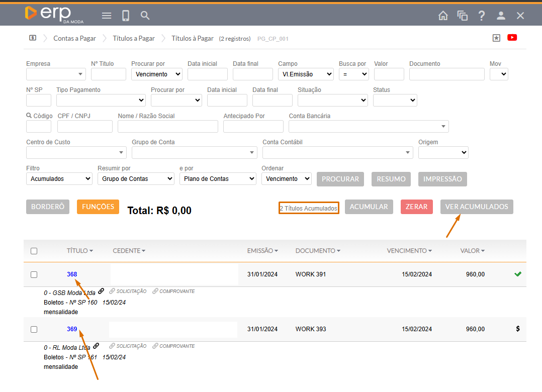
Task: Click the mobile phone icon in header
Action: tap(126, 16)
